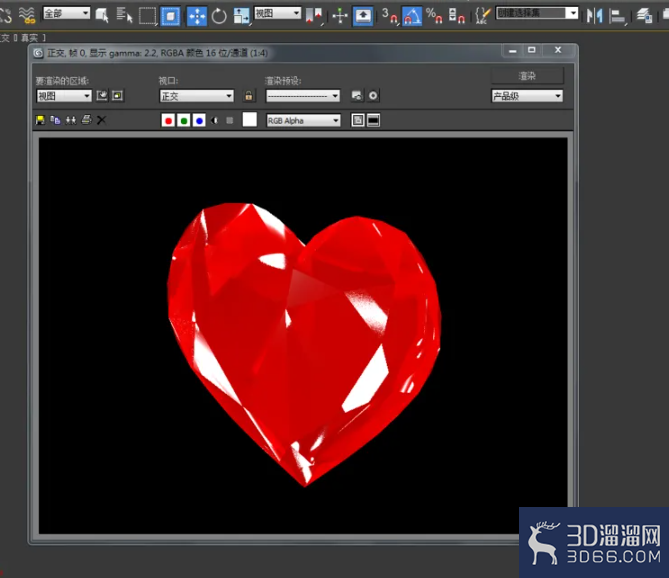Viewport: 669px width, 578px height.
Task: Click the Print Image icon
Action: pyautogui.click(x=86, y=120)
